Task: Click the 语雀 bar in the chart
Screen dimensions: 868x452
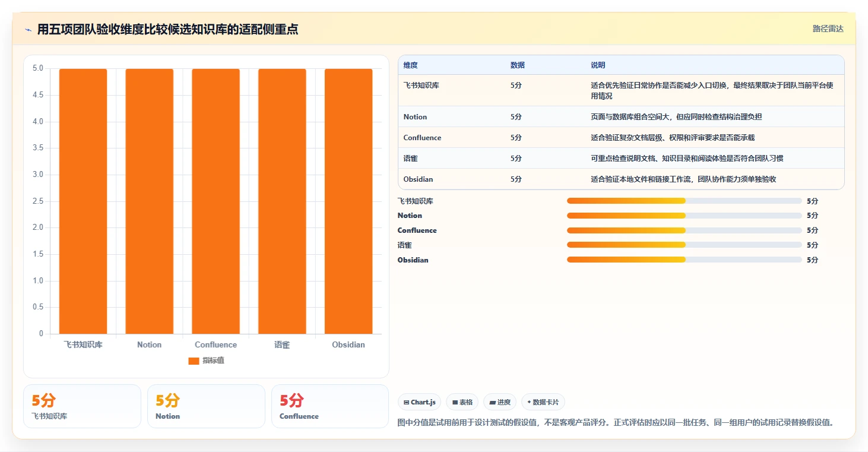Action: 282,201
